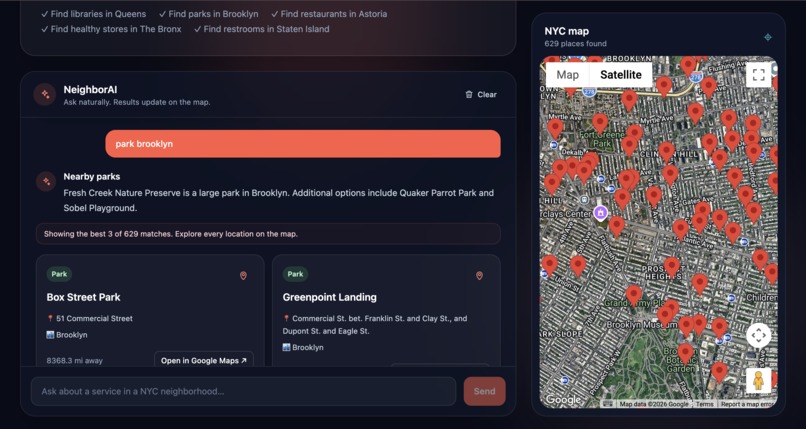
Task: Open Box Street Park in Google Maps
Action: 204,361
